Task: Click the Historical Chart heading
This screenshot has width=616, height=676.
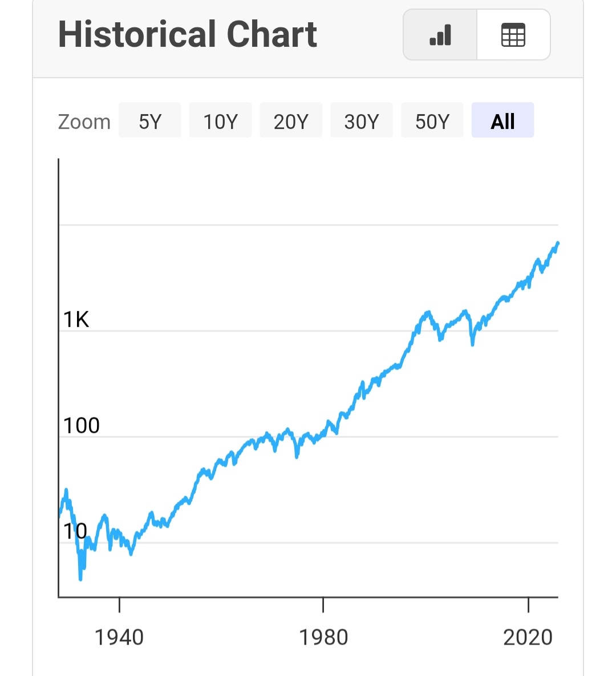Action: [x=188, y=34]
